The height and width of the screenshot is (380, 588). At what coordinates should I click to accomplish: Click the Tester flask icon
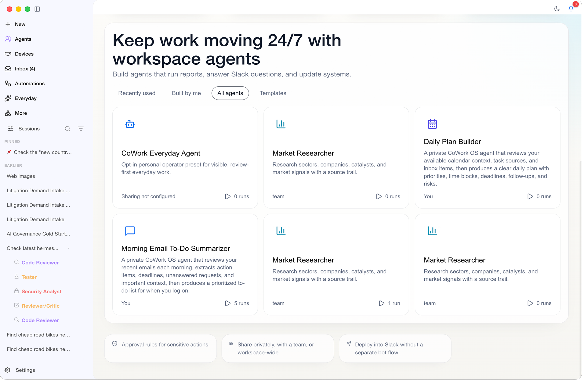[17, 277]
